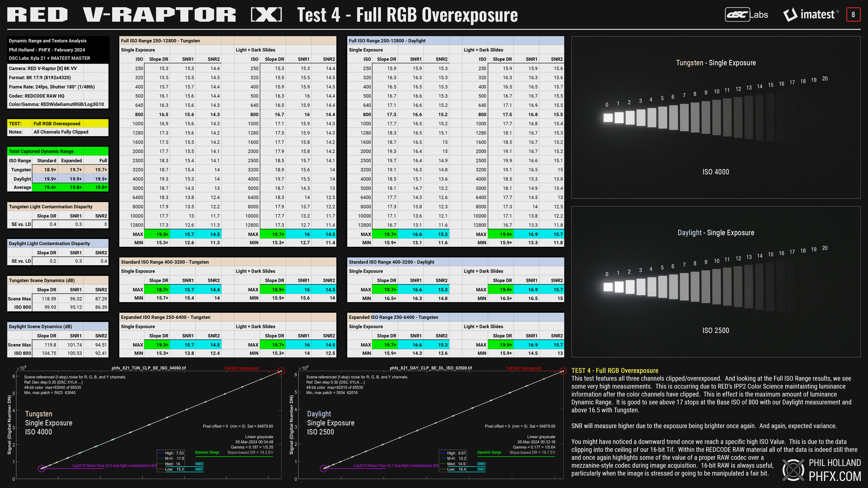
Task: Click the DSC Labs logo
Action: 746,14
